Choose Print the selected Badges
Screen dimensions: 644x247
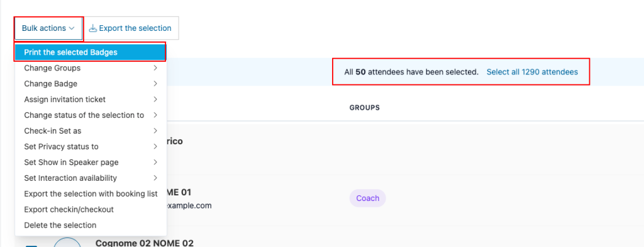point(91,52)
